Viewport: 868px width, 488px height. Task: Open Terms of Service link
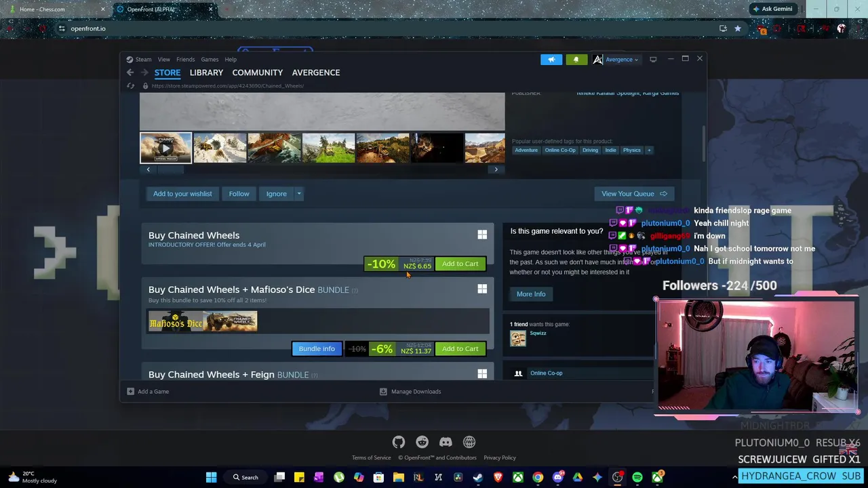coord(371,458)
